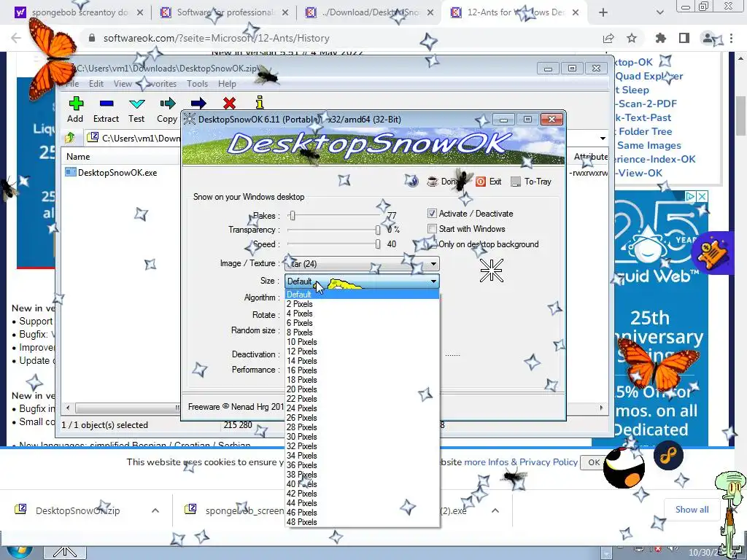Open the Same Images link in sidebar
The height and width of the screenshot is (560, 747).
pos(649,145)
